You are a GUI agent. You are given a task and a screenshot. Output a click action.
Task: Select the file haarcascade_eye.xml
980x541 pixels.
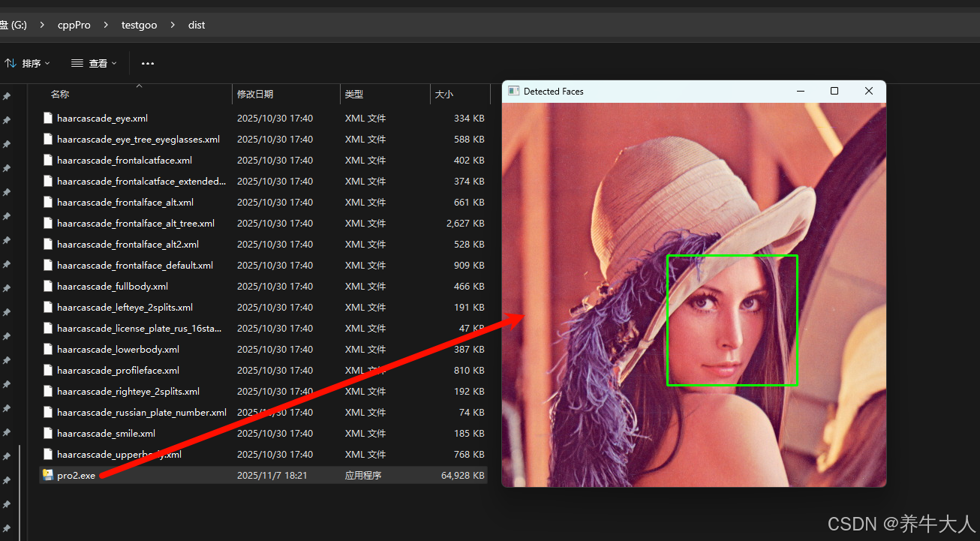point(102,119)
